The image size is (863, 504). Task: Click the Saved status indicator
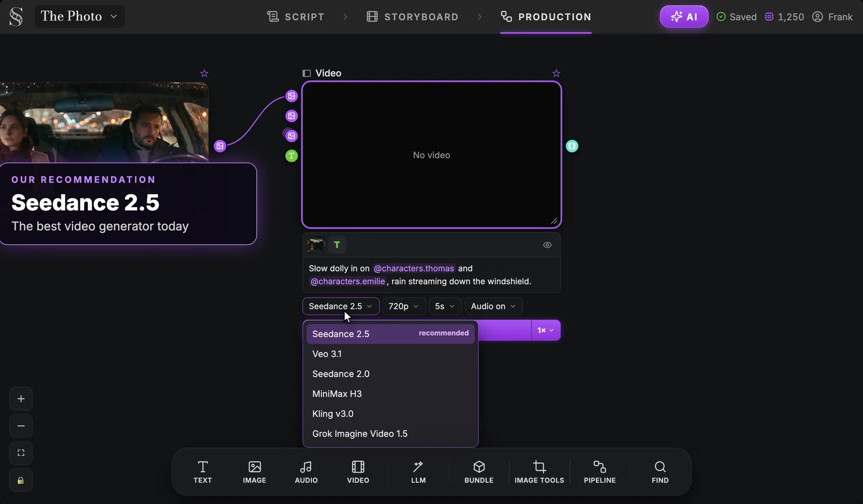click(736, 17)
